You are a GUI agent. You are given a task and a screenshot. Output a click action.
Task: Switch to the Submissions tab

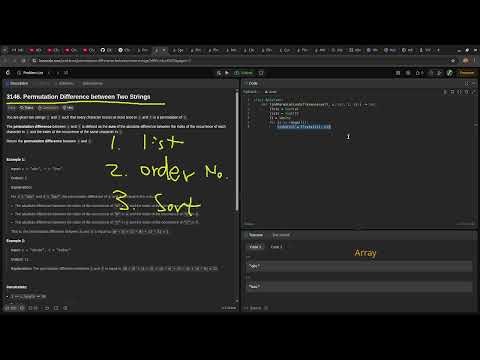91,83
